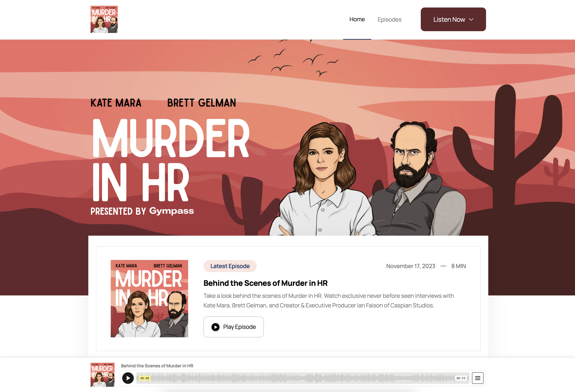The image size is (575, 392).
Task: Click the '8 MIN' duration text
Action: click(458, 266)
